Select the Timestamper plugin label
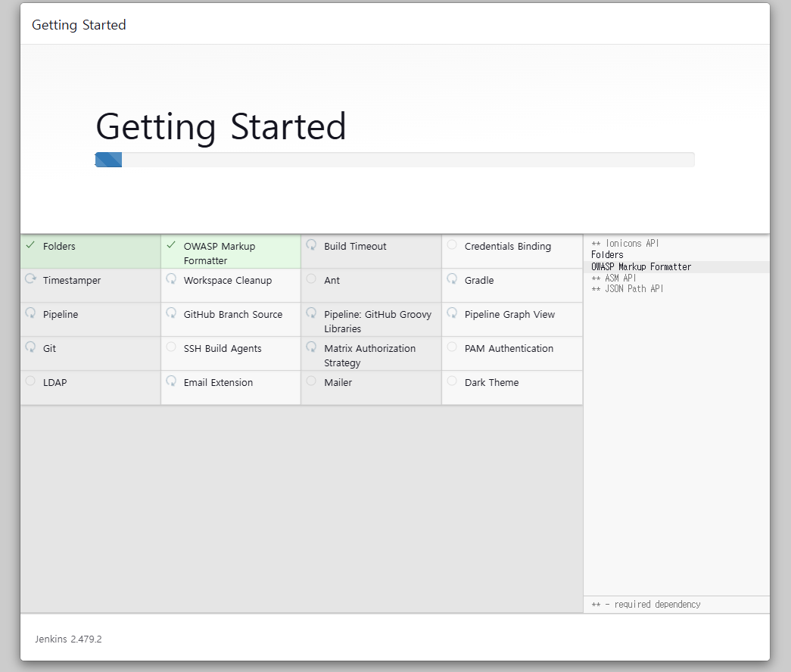Image resolution: width=791 pixels, height=672 pixels. [72, 281]
